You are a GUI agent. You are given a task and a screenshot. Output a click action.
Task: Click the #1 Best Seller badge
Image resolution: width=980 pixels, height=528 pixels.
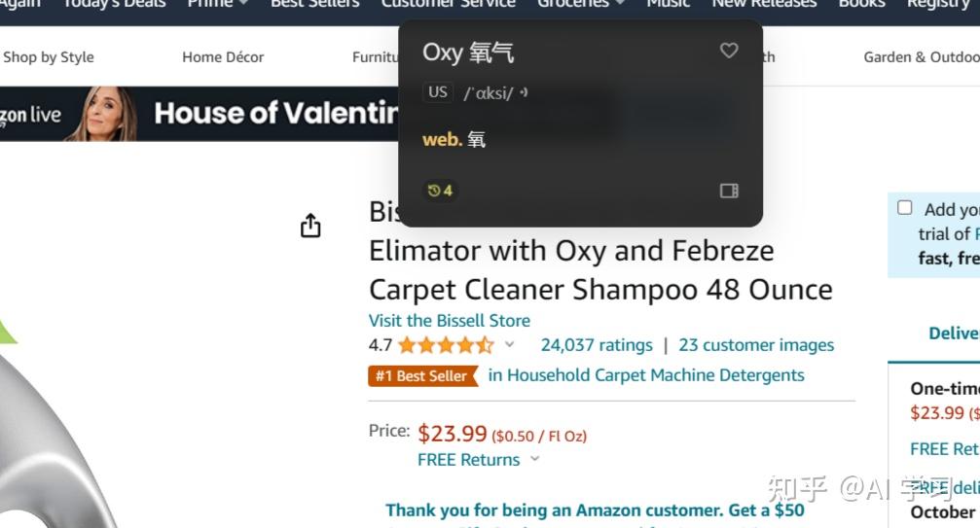(423, 375)
